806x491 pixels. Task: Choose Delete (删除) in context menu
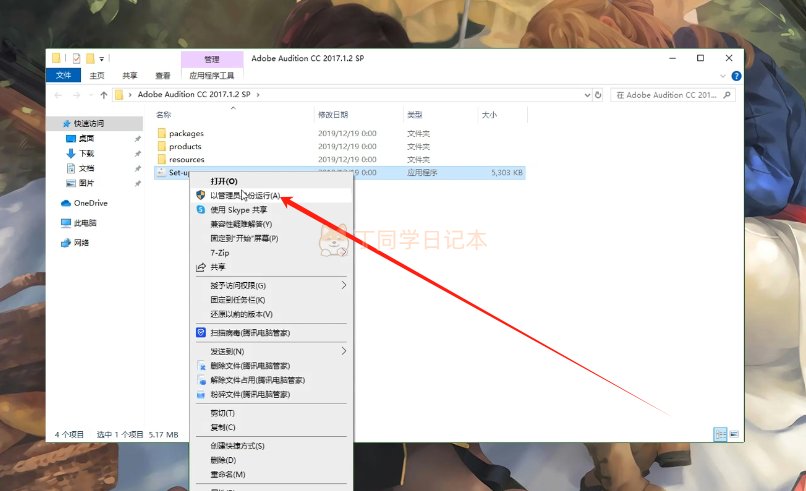tap(223, 460)
